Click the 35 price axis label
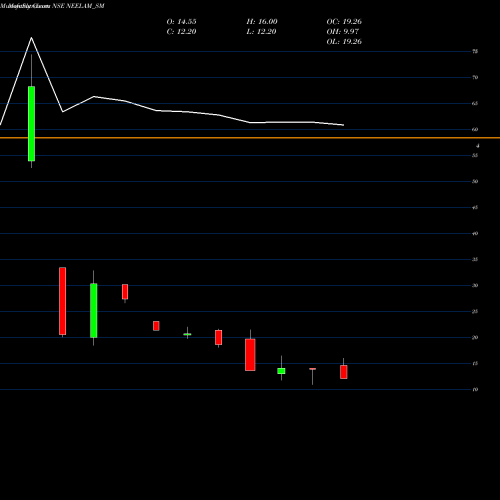 pos(475,259)
